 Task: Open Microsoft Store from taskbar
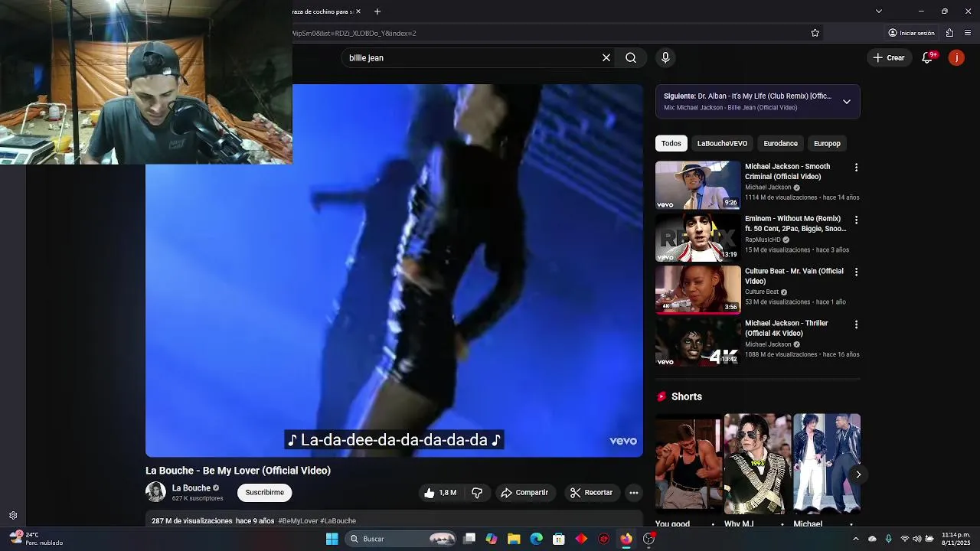559,539
